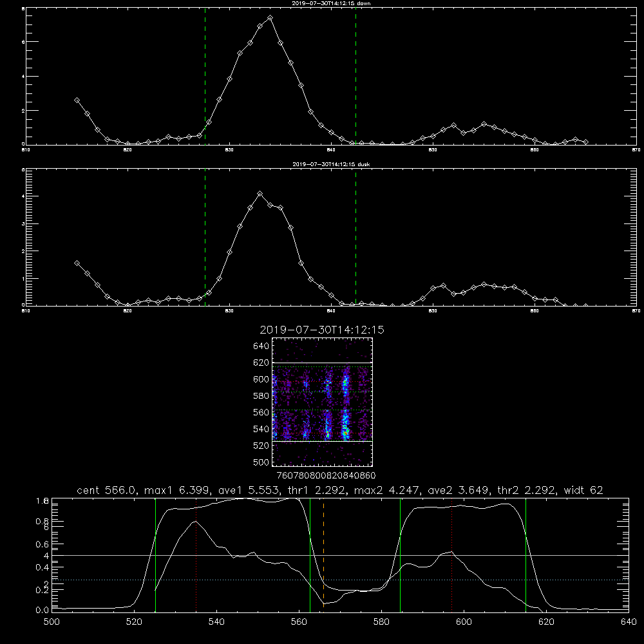
Task: Click the dawn plot title text
Action: click(x=331, y=3)
